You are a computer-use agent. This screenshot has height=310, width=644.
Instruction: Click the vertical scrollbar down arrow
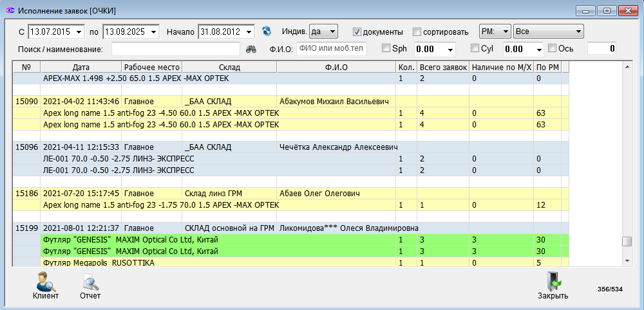pyautogui.click(x=626, y=260)
